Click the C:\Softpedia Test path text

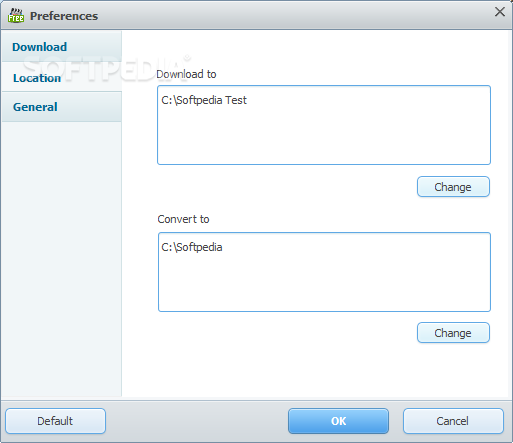(x=204, y=100)
